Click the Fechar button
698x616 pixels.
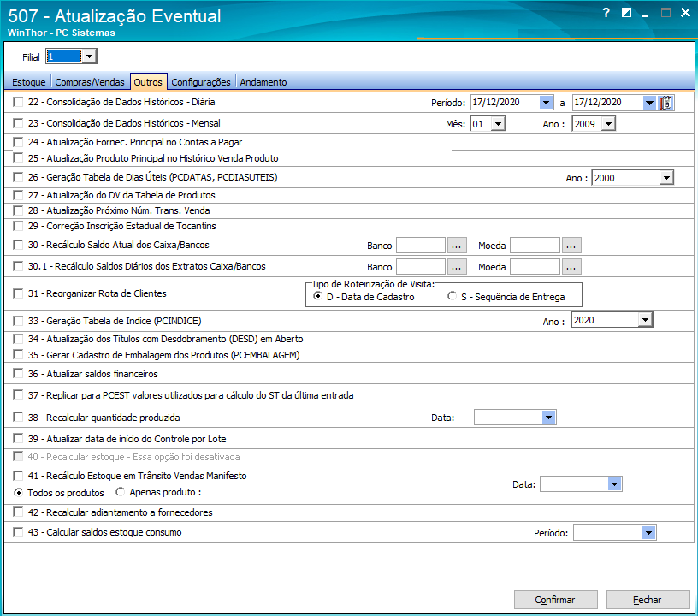pos(648,600)
